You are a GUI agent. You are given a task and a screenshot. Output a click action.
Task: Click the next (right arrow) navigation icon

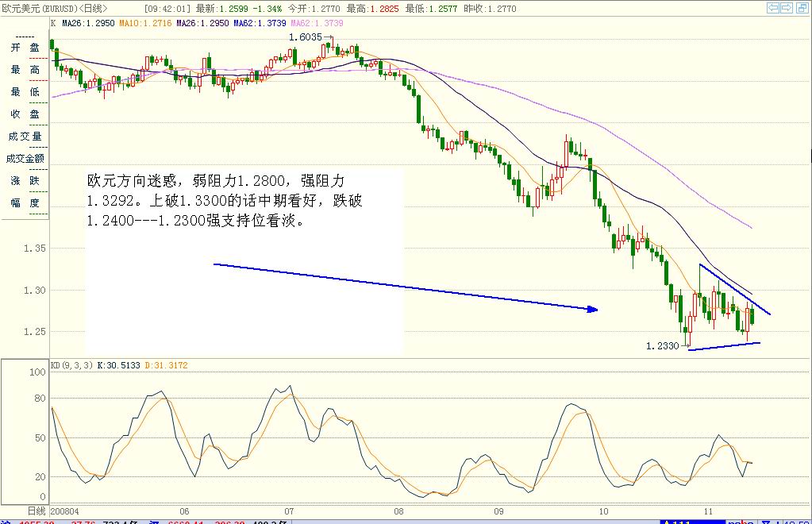click(x=787, y=8)
